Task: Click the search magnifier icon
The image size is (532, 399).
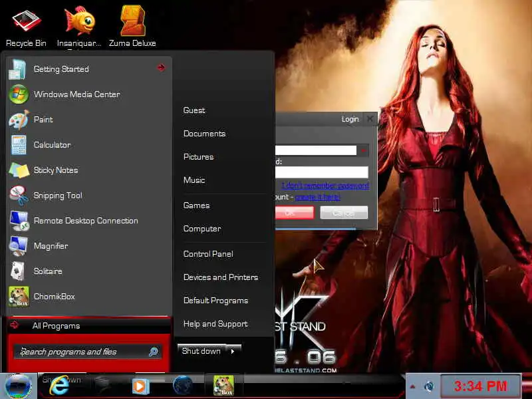Action: click(x=154, y=352)
